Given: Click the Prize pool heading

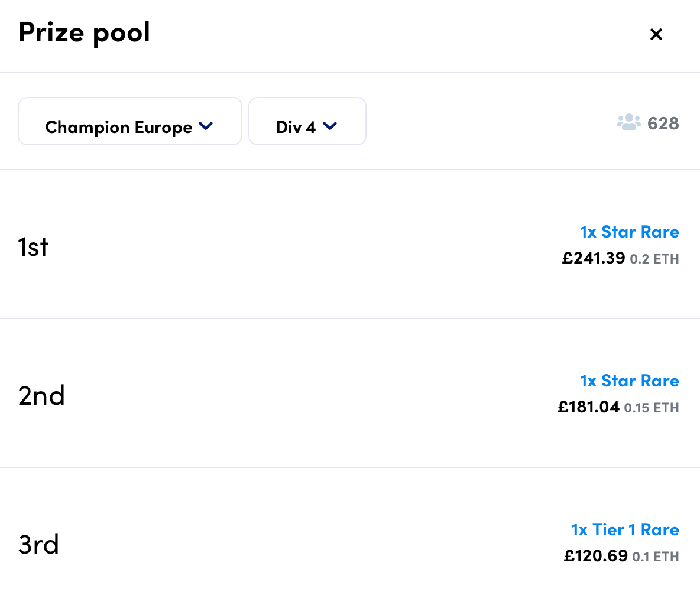Looking at the screenshot, I should point(85,32).
